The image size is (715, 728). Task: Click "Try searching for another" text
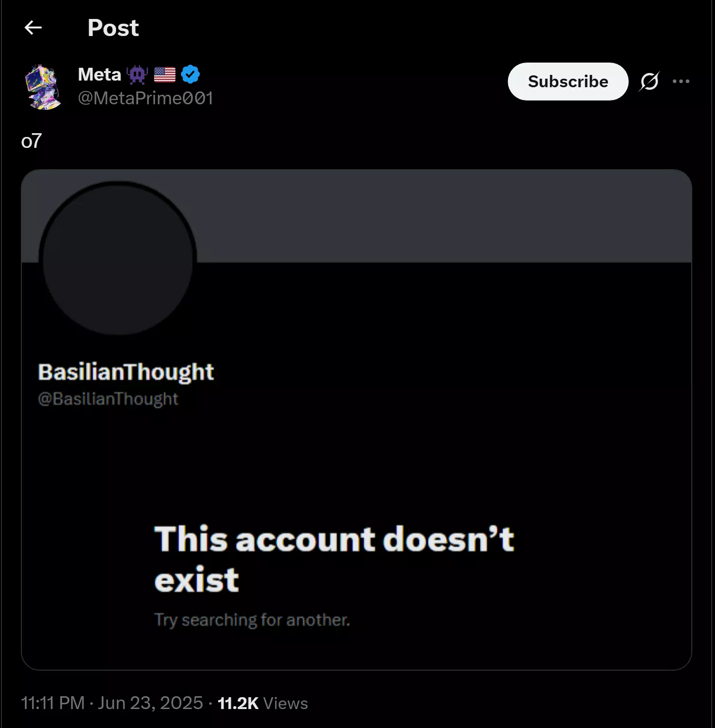click(x=252, y=620)
